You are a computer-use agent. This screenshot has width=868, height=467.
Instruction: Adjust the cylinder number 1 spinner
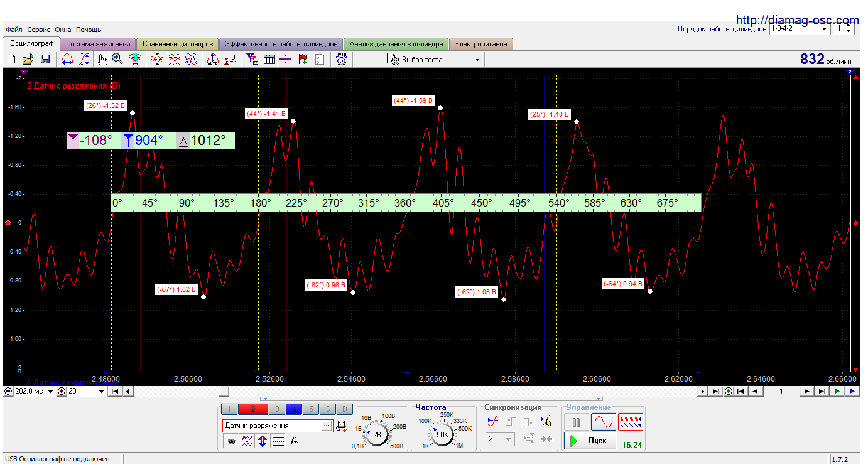[x=849, y=29]
